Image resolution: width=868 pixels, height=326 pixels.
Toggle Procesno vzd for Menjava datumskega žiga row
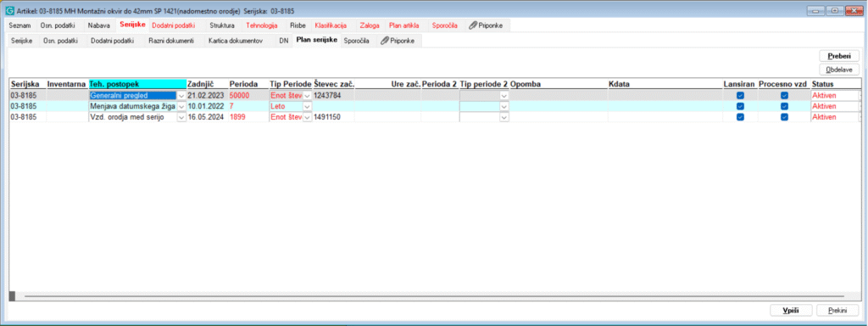tap(784, 106)
